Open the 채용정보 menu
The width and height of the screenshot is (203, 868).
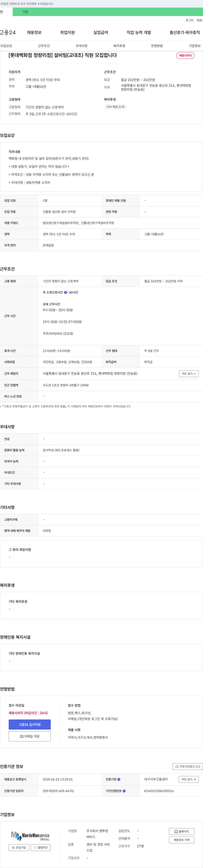34,32
